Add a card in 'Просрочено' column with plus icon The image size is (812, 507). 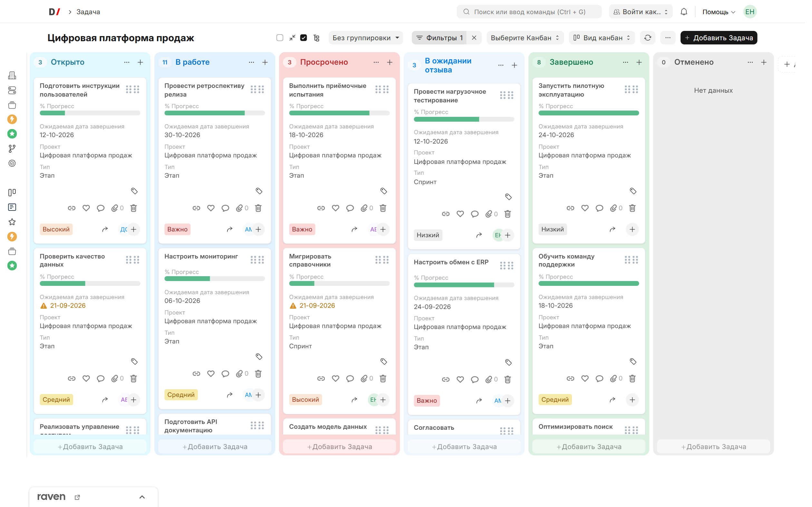tap(390, 62)
